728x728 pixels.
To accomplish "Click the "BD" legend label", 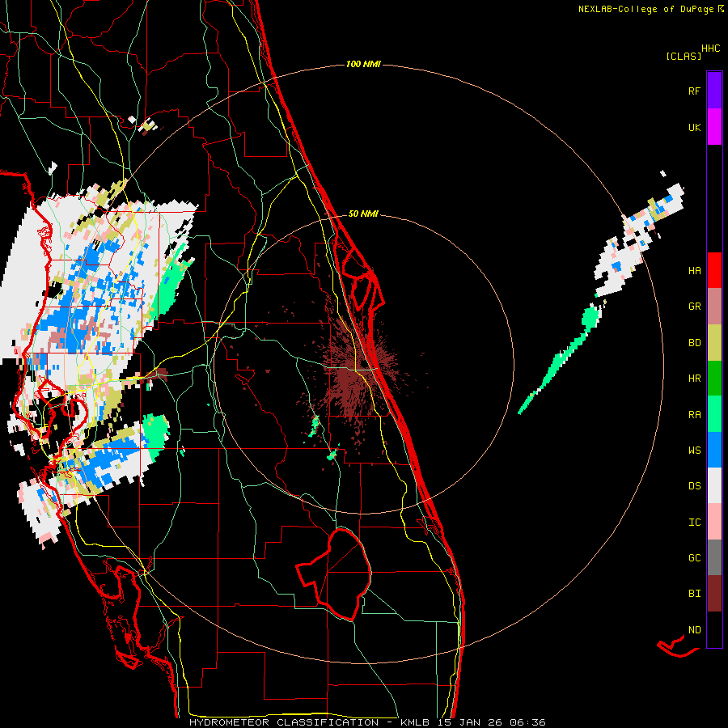I will [694, 343].
